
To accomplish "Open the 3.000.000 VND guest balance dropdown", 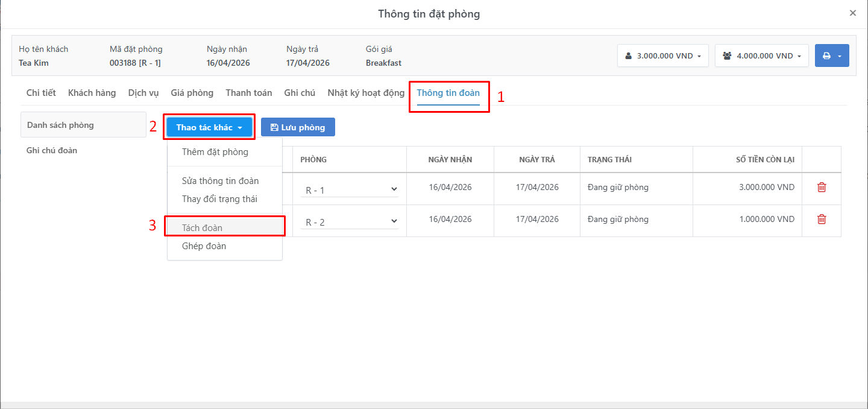I will tap(663, 55).
